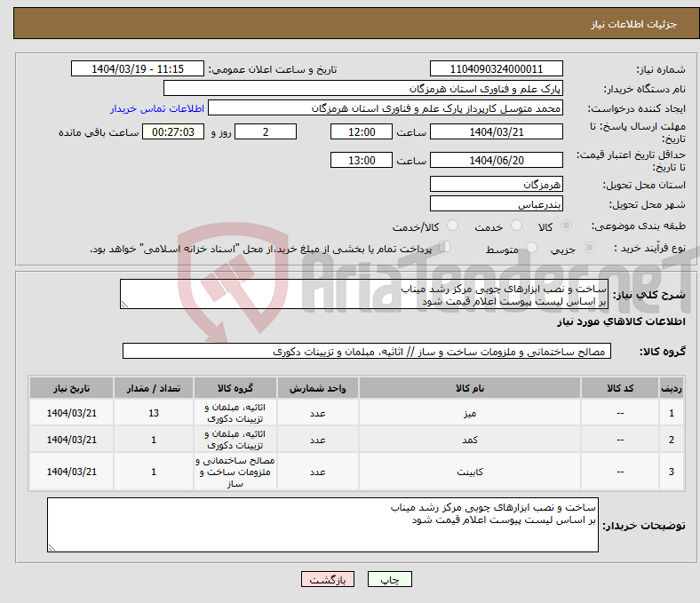
Task: Click مصالح ساختمانی group cell in the کابینت row
Action: (x=235, y=472)
